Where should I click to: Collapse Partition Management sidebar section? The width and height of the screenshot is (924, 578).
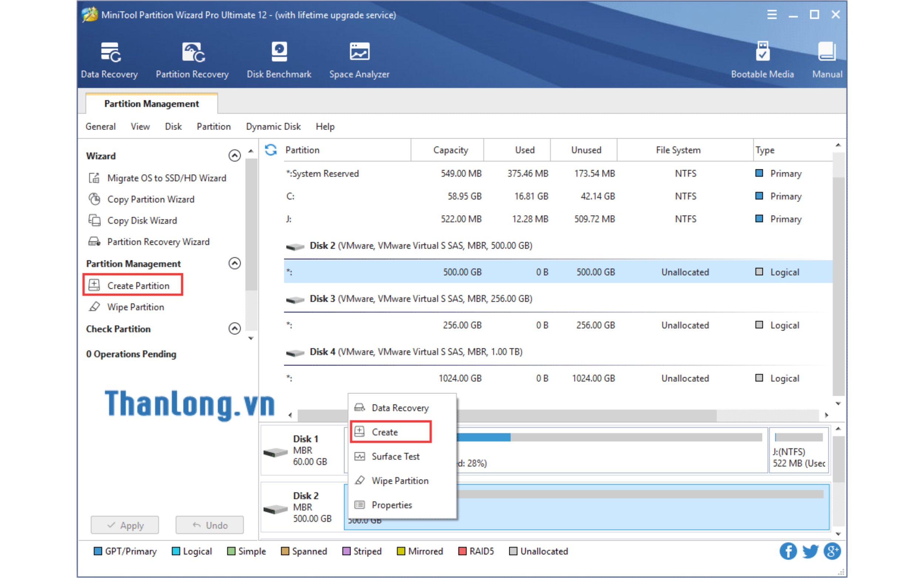(235, 263)
